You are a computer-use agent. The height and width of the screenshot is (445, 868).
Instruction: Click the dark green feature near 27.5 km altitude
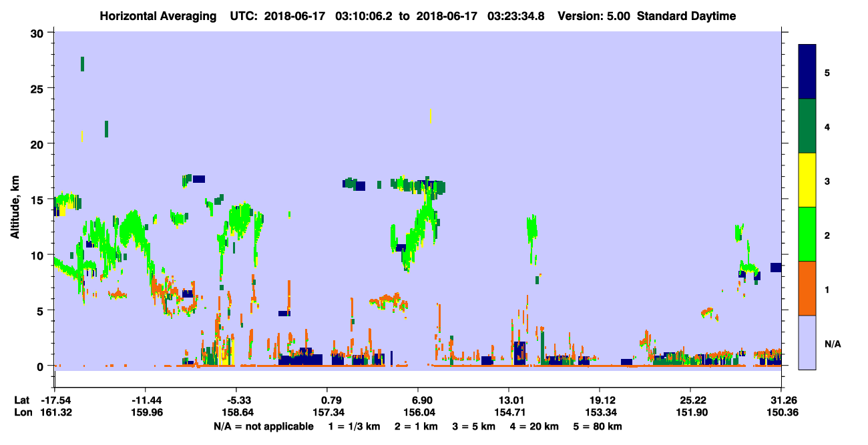pyautogui.click(x=83, y=64)
